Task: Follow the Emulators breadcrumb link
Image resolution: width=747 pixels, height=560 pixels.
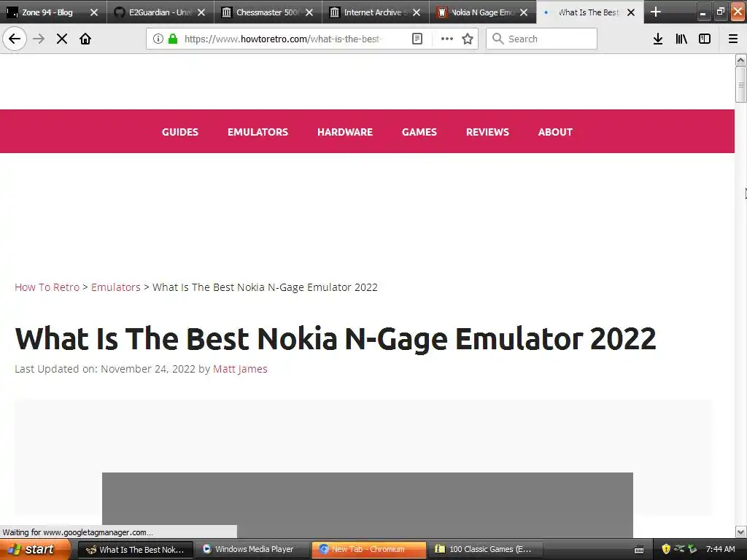Action: [116, 287]
